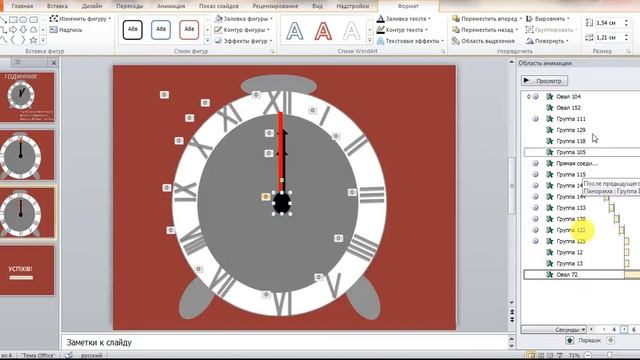The image size is (640, 360).
Task: Go to the next slide using the double-down arrow
Action: (512, 320)
